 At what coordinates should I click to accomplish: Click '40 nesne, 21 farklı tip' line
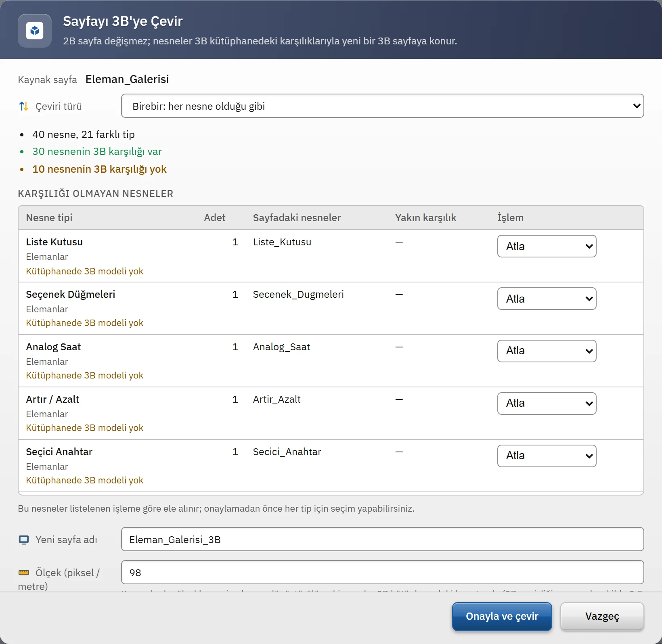point(84,134)
